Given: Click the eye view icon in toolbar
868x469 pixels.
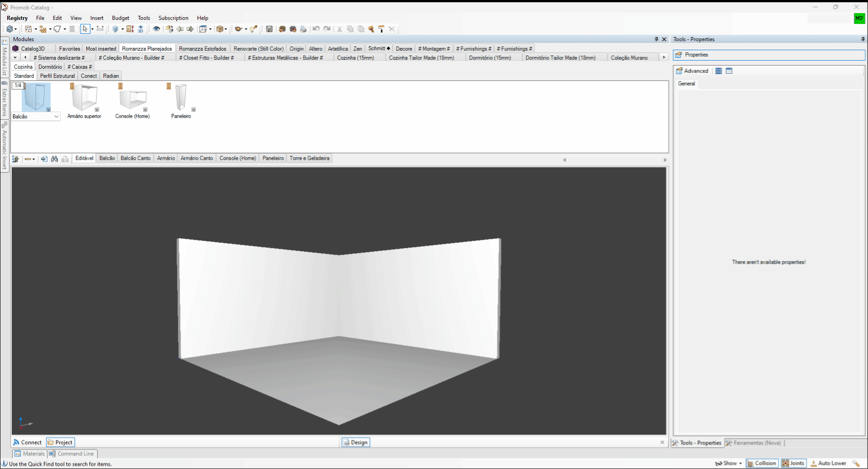Looking at the screenshot, I should tap(156, 29).
